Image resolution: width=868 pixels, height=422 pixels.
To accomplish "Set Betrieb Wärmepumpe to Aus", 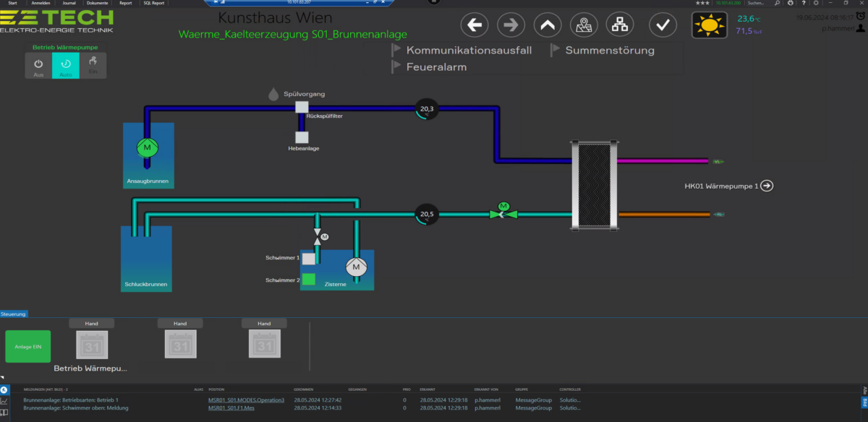I will point(39,66).
